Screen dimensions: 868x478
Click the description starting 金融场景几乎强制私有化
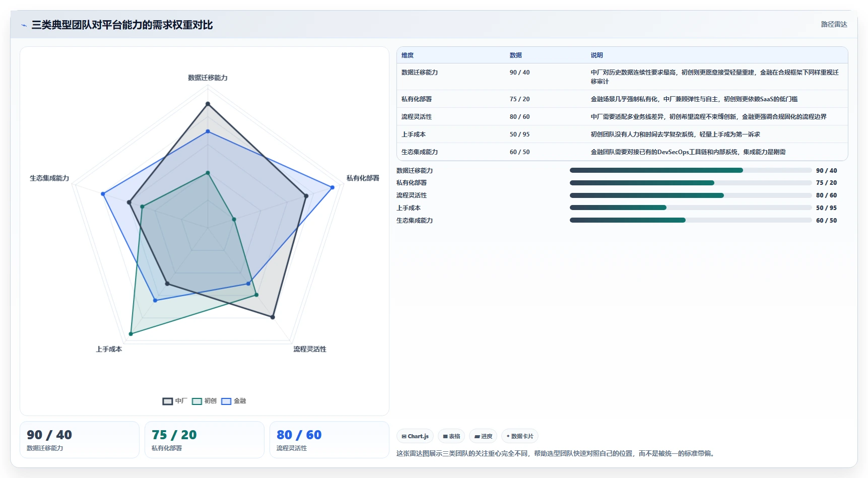pos(694,99)
